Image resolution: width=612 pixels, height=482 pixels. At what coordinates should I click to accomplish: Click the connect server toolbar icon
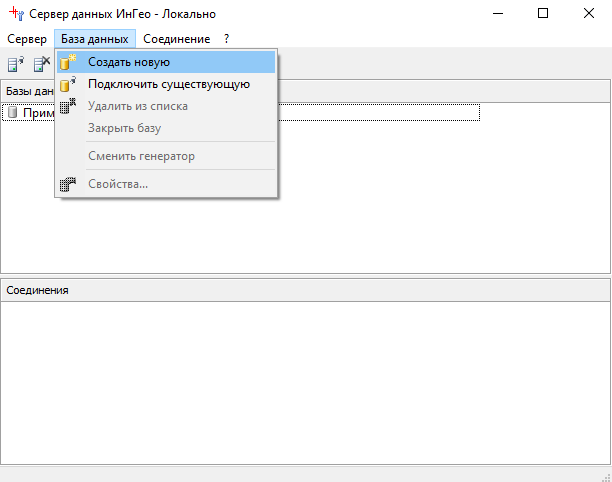coord(16,64)
